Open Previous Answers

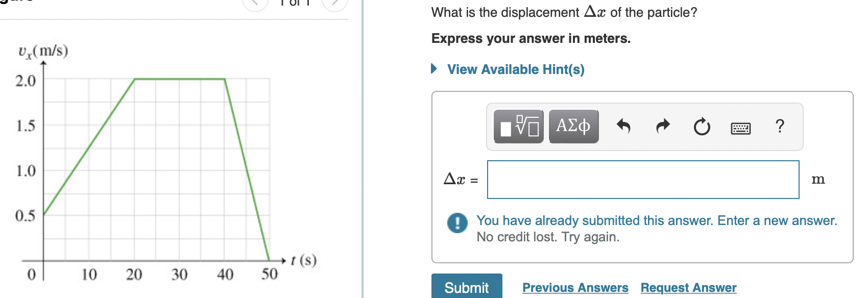point(575,287)
